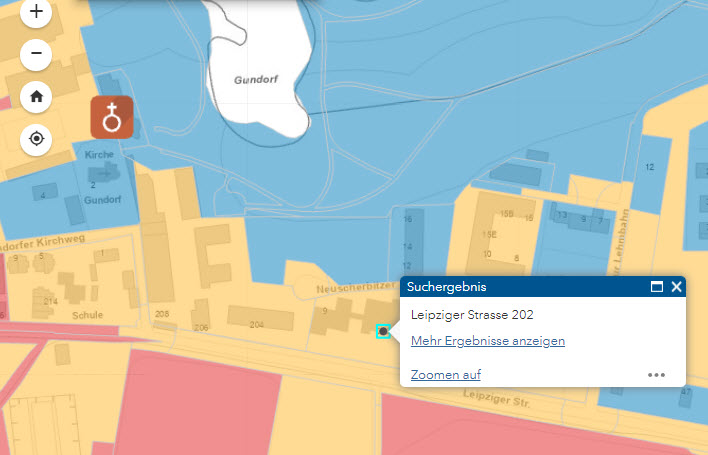Zoom in with the plus button
Image resolution: width=708 pixels, height=455 pixels.
click(x=37, y=13)
